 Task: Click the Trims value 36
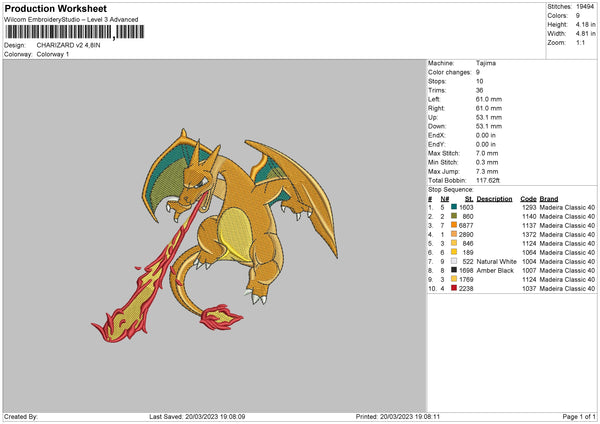click(x=479, y=90)
